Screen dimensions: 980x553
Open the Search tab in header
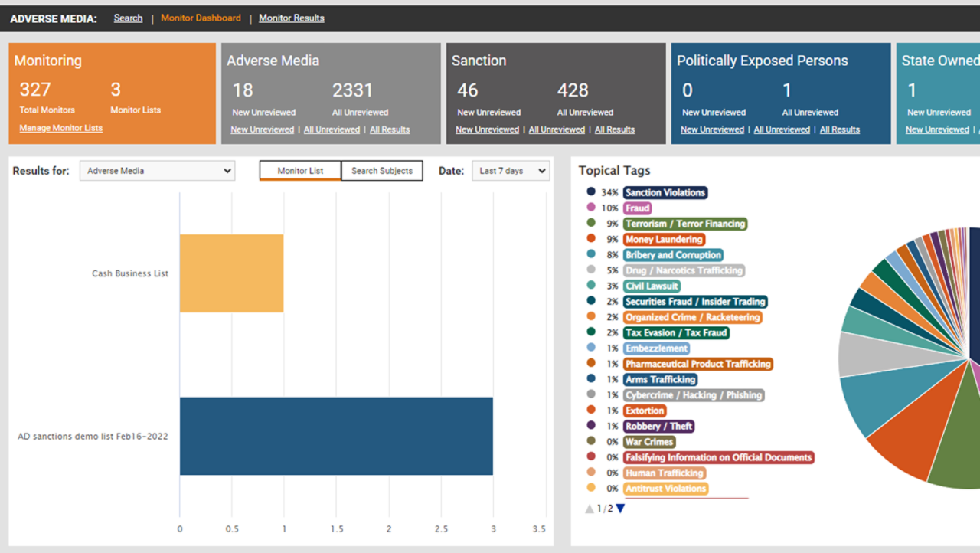(x=128, y=18)
